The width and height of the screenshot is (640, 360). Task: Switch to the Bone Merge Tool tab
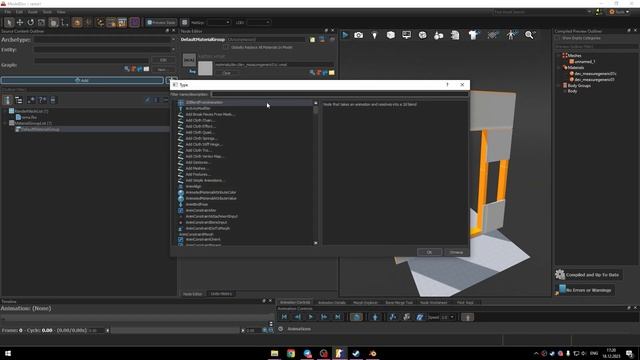pos(399,302)
